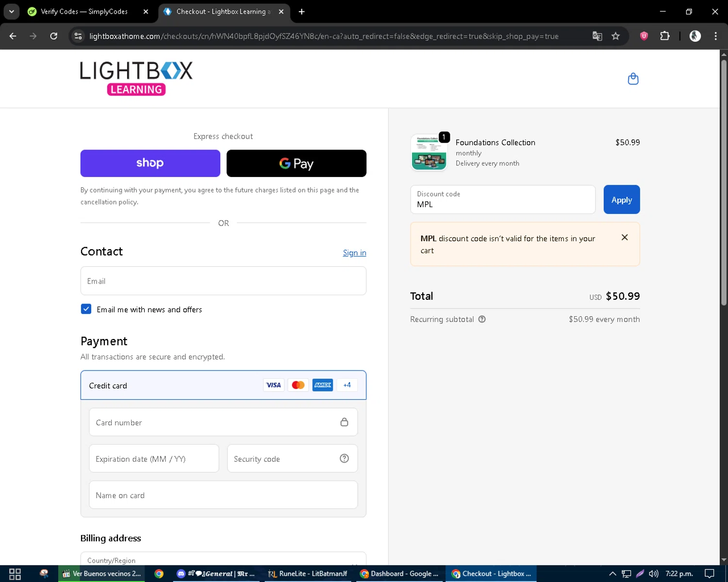Open the notification center icon
The image size is (728, 582).
click(x=710, y=574)
